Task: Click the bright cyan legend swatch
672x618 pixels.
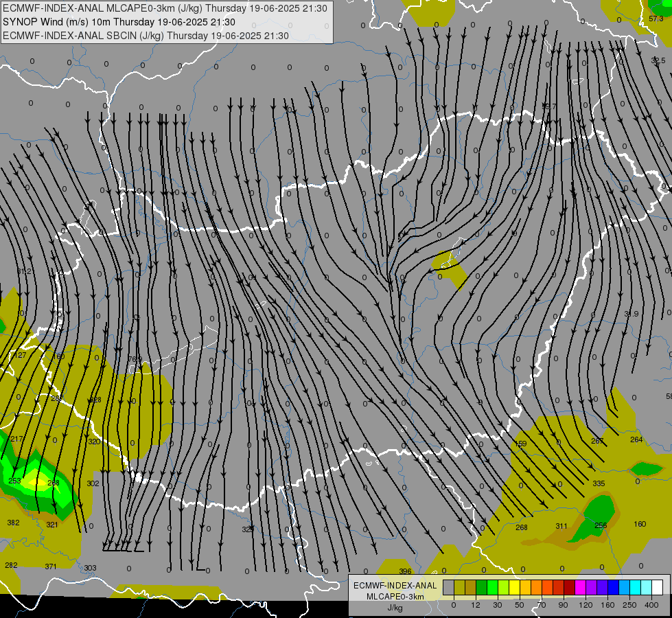Action: click(635, 587)
